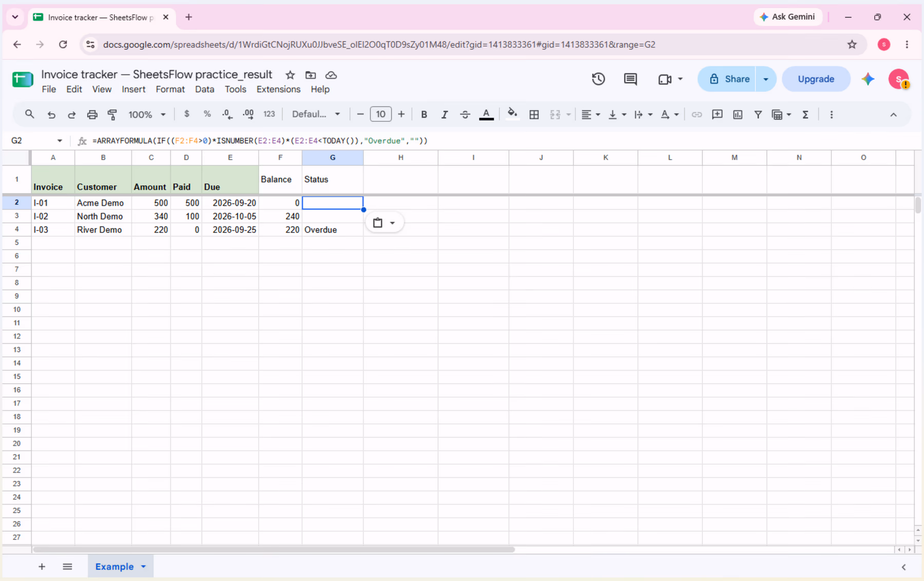Viewport: 924px width, 581px height.
Task: Open the Sheets home icon
Action: click(22, 80)
